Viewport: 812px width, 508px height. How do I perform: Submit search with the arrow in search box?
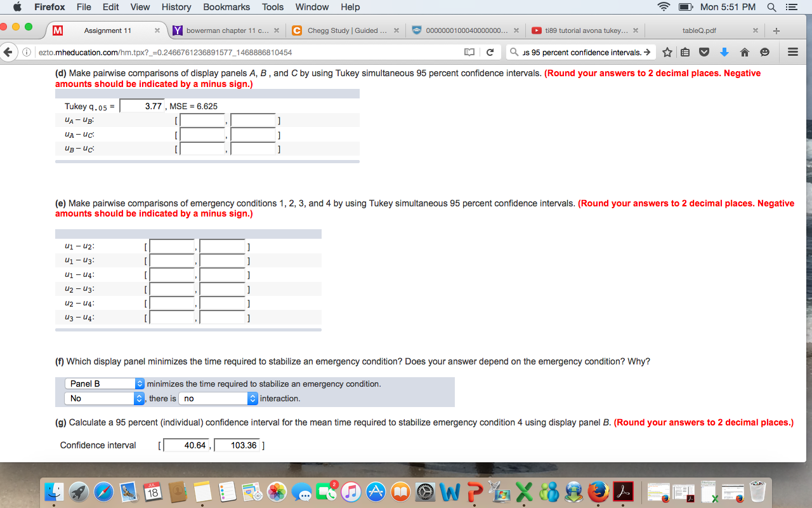[x=646, y=52]
